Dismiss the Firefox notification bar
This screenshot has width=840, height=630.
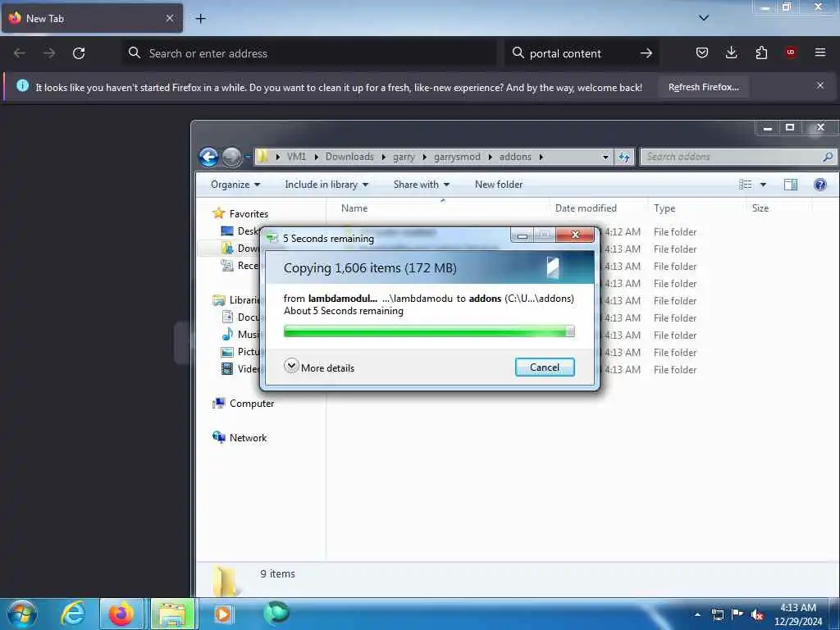point(820,85)
